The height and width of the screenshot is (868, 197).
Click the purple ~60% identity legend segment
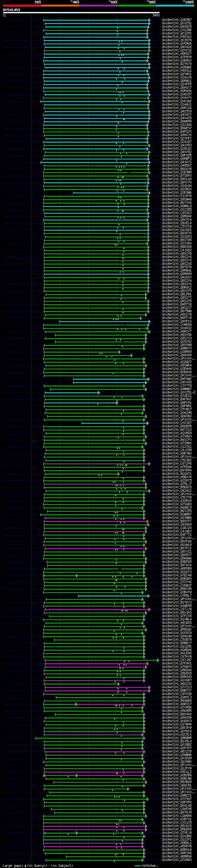[x=98, y=6]
